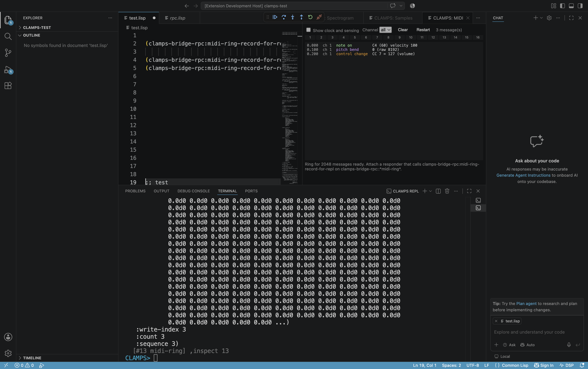Open CLAMPS: Samples tab
Image resolution: width=588 pixels, height=369 pixels.
393,18
